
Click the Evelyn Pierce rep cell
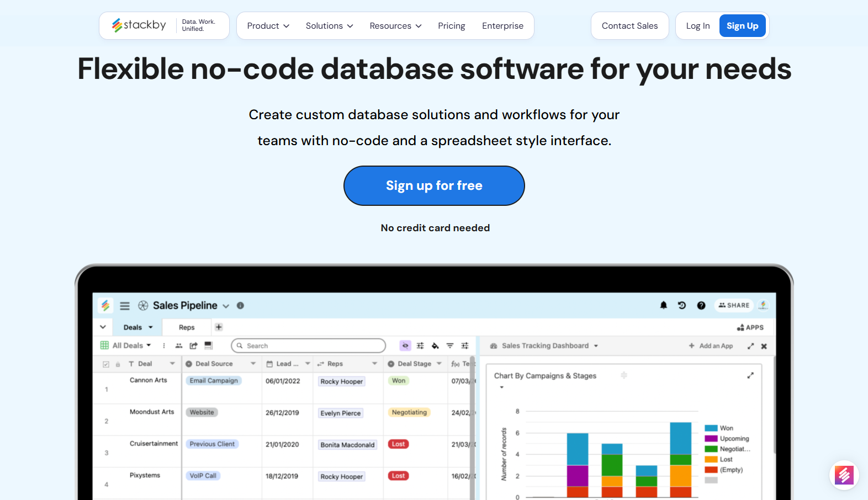tap(340, 413)
